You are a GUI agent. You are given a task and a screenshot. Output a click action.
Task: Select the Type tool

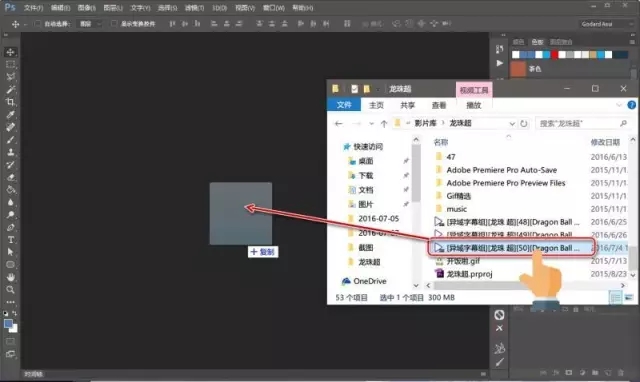point(11,240)
